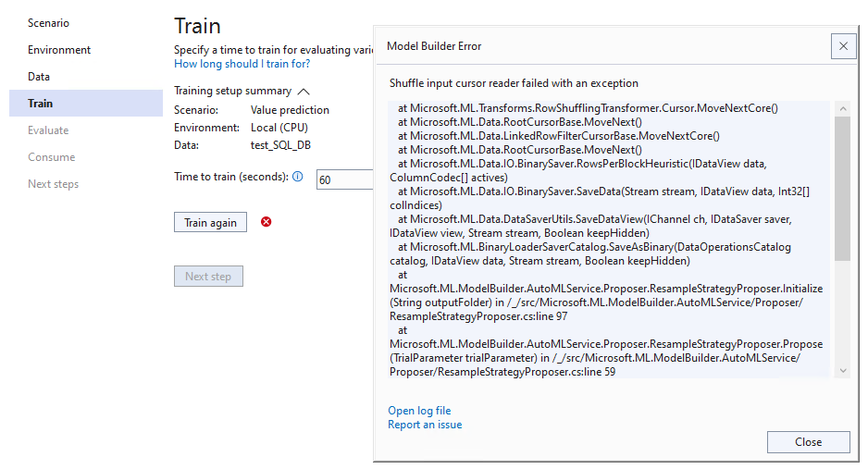Viewport: 868px width, 469px height.
Task: Click the Close button in error dialog
Action: coord(808,442)
